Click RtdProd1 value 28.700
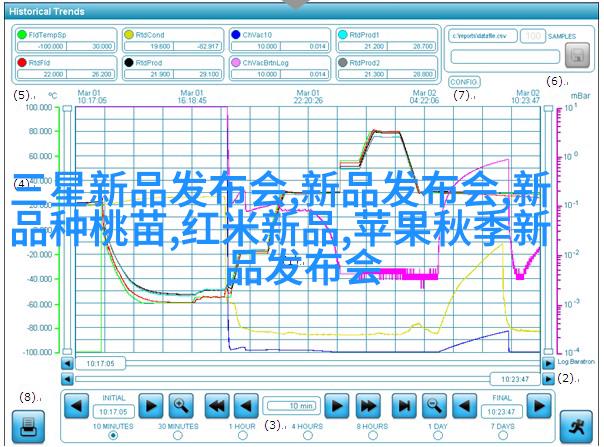 (x=411, y=46)
